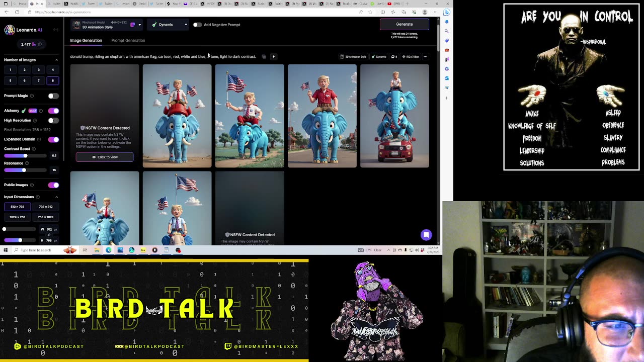Image resolution: width=644 pixels, height=362 pixels.
Task: Collapse the Leonardo.Ai sidebar with arrow icon
Action: point(56,30)
